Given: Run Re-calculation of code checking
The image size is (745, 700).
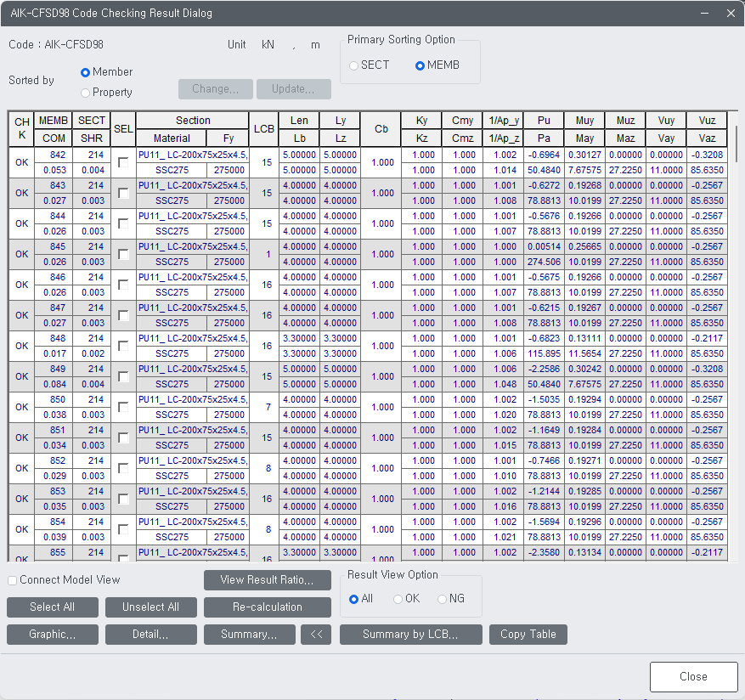Looking at the screenshot, I should [x=267, y=607].
